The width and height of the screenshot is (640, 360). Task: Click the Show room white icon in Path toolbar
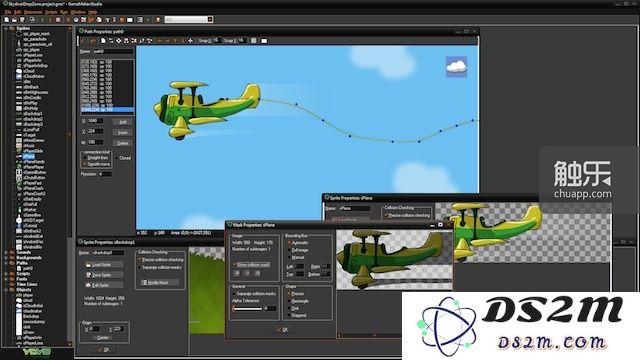(x=264, y=41)
